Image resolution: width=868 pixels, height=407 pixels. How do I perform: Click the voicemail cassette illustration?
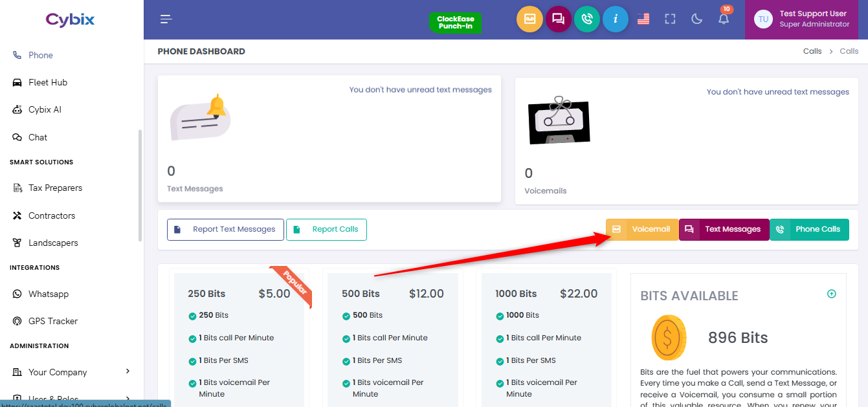559,120
